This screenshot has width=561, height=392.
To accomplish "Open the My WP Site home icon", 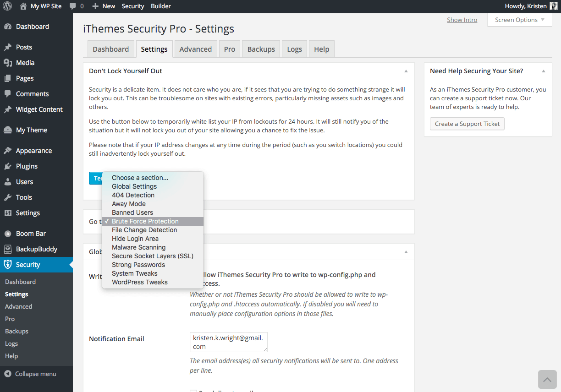I will tap(23, 6).
